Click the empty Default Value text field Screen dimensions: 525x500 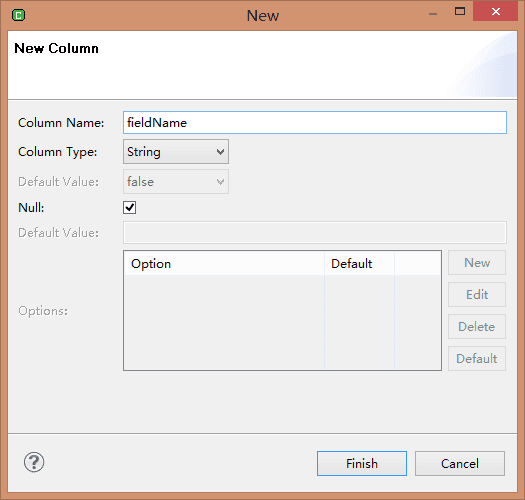point(315,232)
